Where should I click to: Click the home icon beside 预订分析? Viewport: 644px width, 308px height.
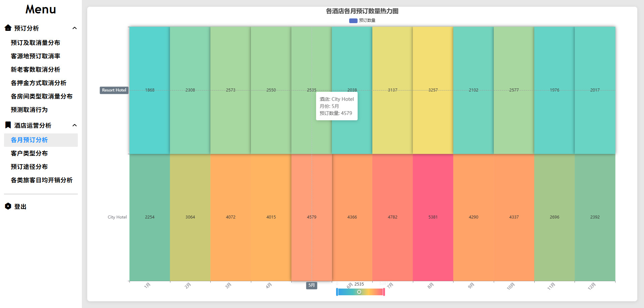(7, 28)
